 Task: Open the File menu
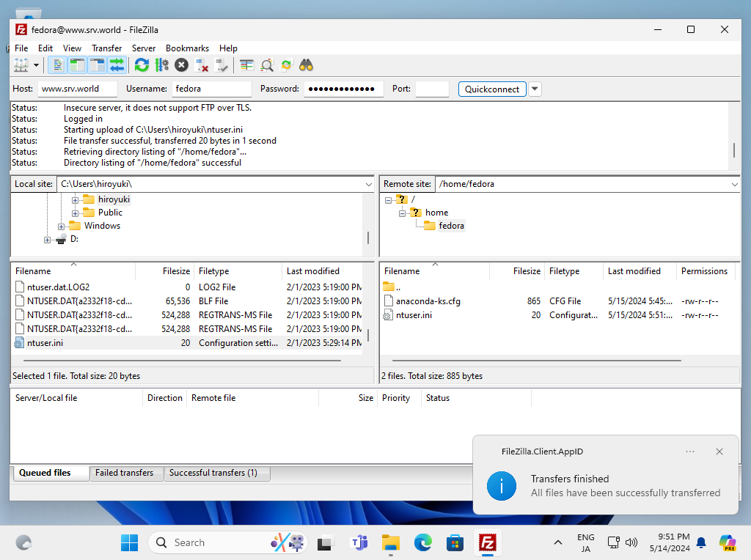click(x=21, y=48)
